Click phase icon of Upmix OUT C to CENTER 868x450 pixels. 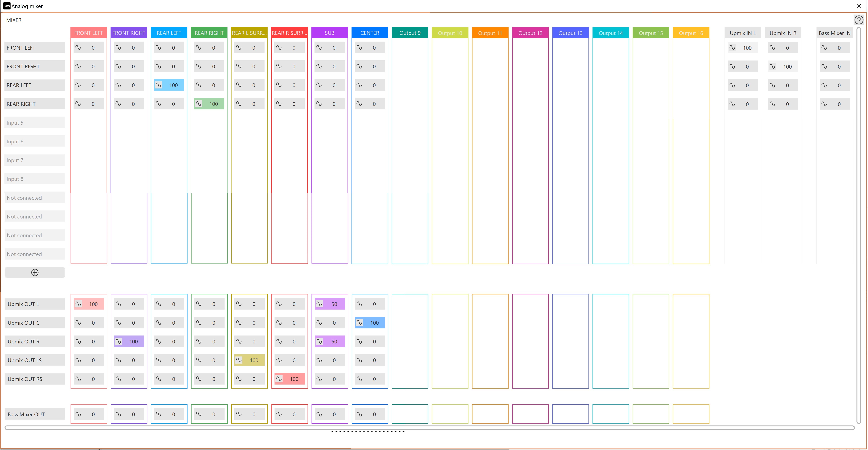click(x=359, y=323)
